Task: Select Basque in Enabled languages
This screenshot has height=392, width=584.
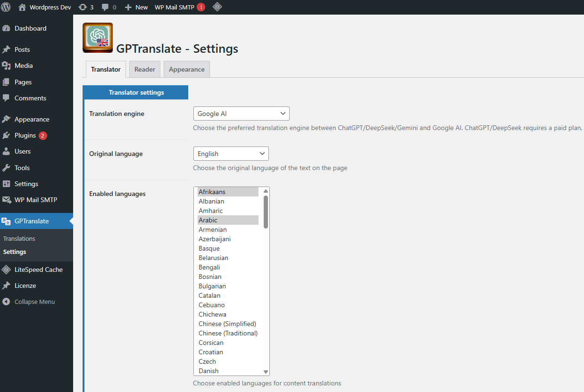Action: click(x=228, y=248)
